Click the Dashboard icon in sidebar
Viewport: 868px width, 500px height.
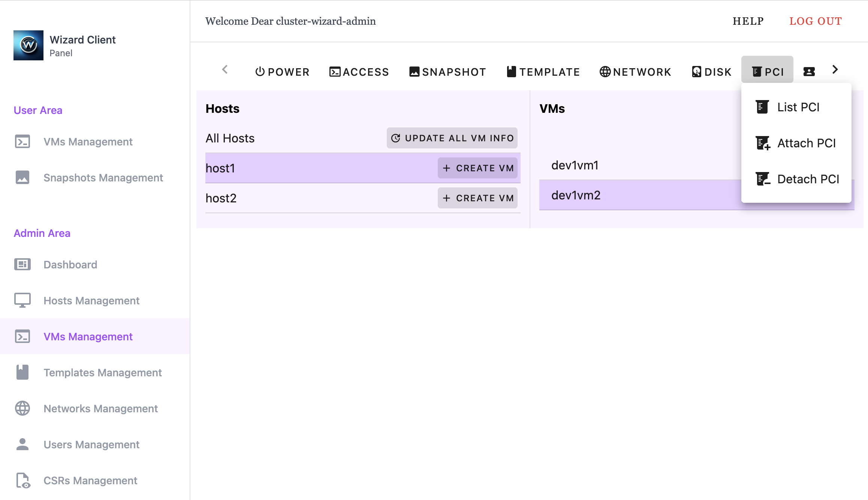[22, 265]
